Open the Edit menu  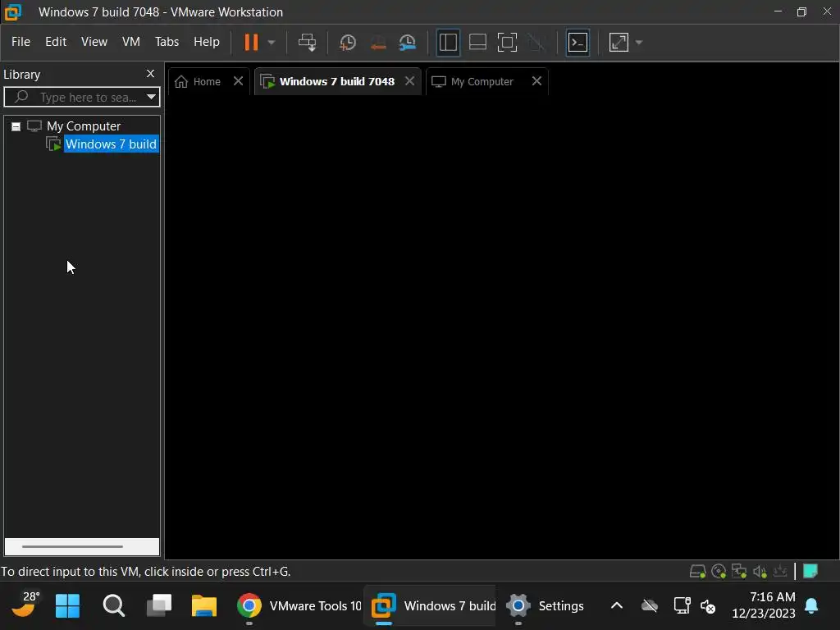click(56, 42)
